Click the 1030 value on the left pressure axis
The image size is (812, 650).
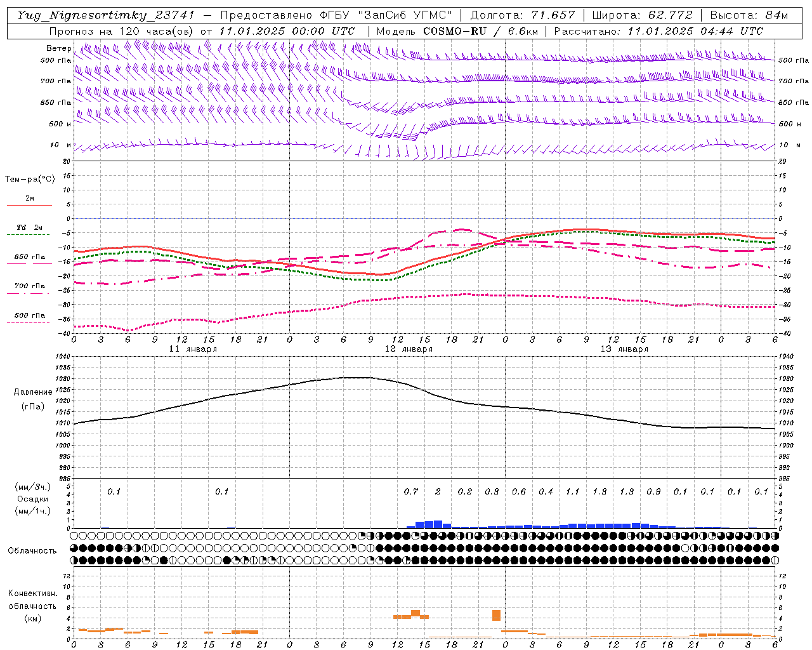(62, 378)
